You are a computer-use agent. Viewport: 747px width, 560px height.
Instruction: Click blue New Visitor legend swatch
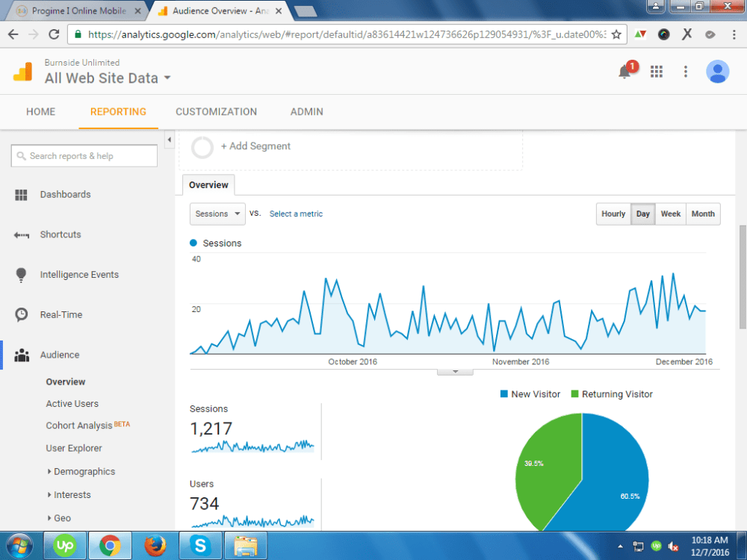tap(504, 394)
